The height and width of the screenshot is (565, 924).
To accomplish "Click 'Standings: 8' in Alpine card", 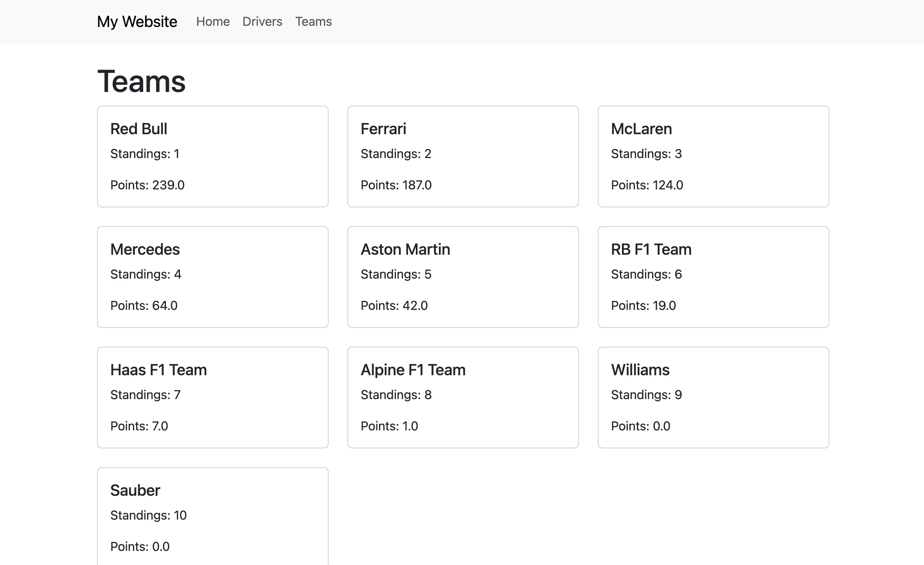I will coord(396,395).
